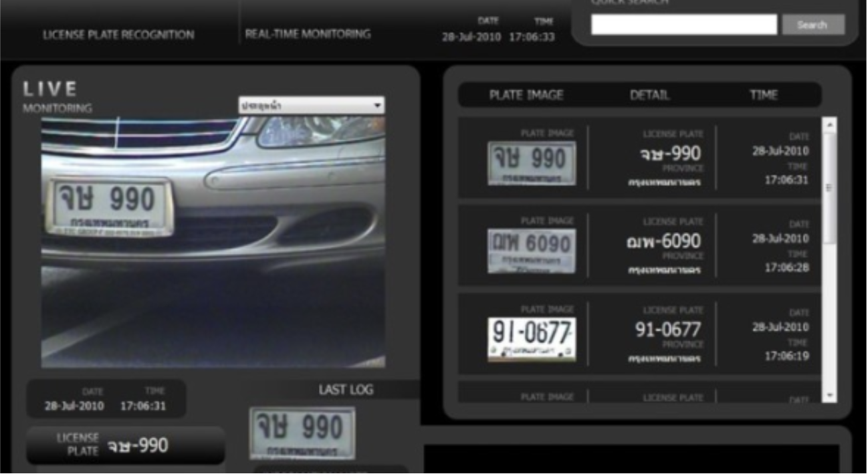This screenshot has height=476, width=868.
Task: Click the PLATE IMAGE column header
Action: pos(526,95)
